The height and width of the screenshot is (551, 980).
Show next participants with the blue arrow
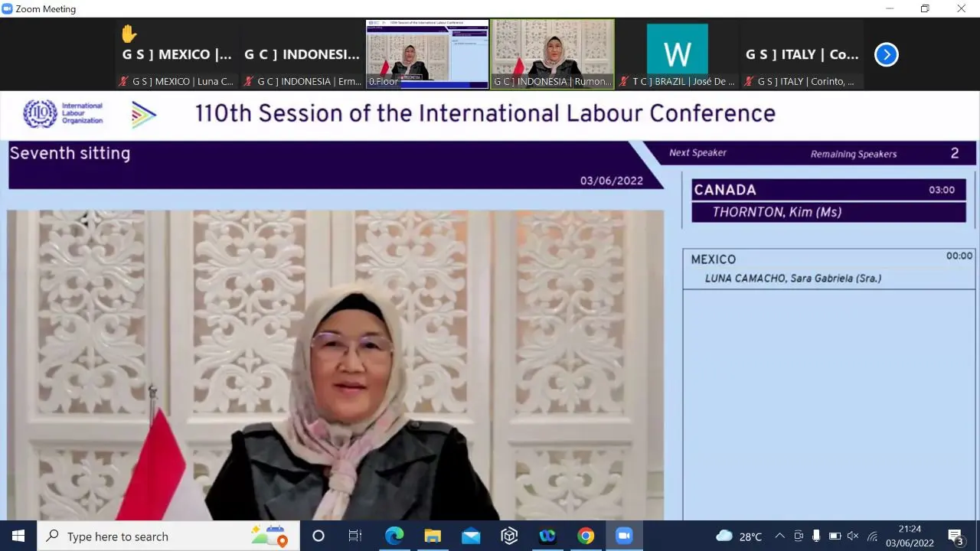tap(886, 54)
